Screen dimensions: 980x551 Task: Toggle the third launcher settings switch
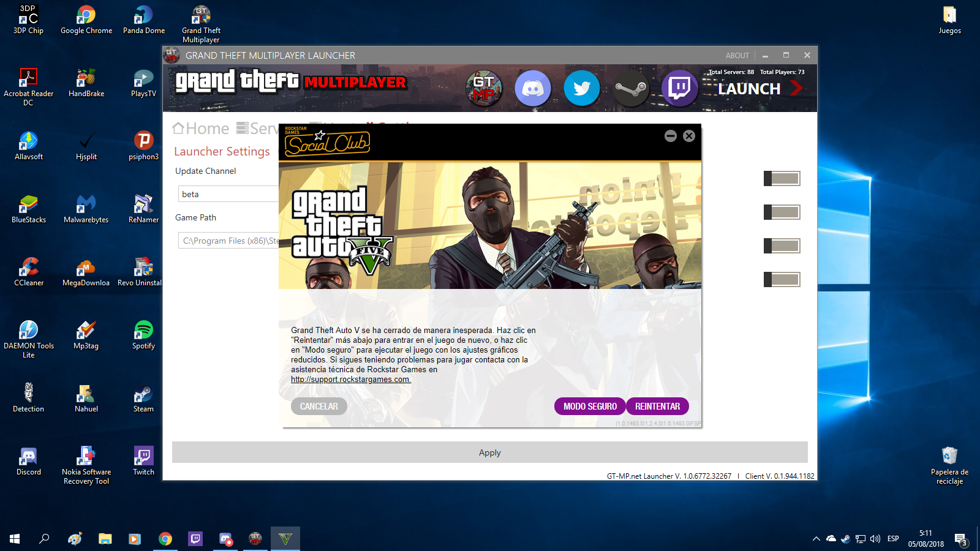coord(782,246)
